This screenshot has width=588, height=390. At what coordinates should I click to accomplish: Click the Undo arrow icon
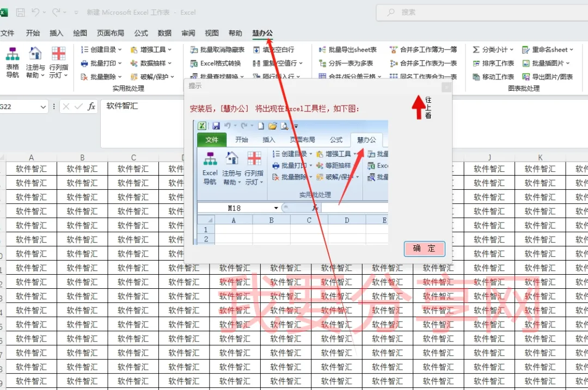pyautogui.click(x=35, y=13)
